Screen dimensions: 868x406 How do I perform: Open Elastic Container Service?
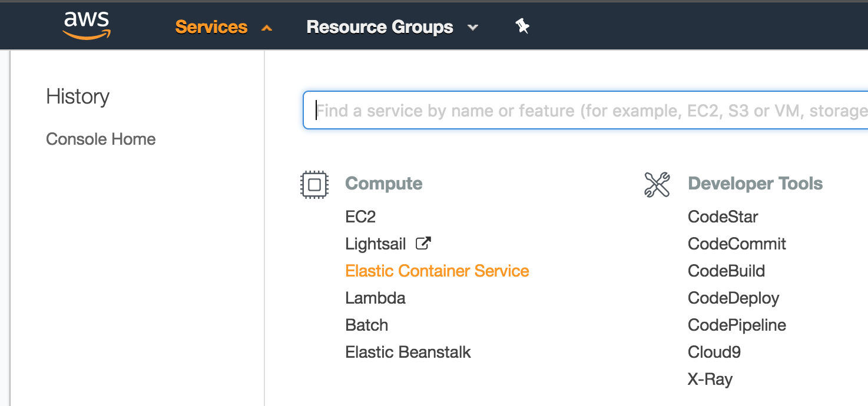click(437, 271)
